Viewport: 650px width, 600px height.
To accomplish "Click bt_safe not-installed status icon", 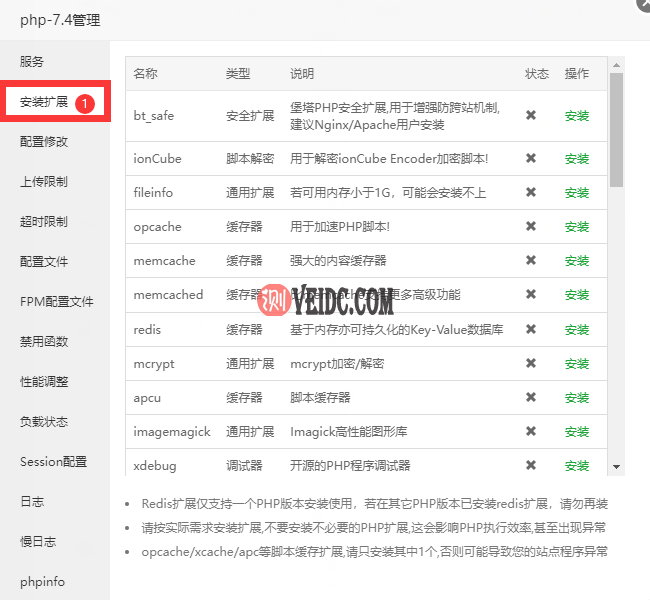I will [x=531, y=115].
